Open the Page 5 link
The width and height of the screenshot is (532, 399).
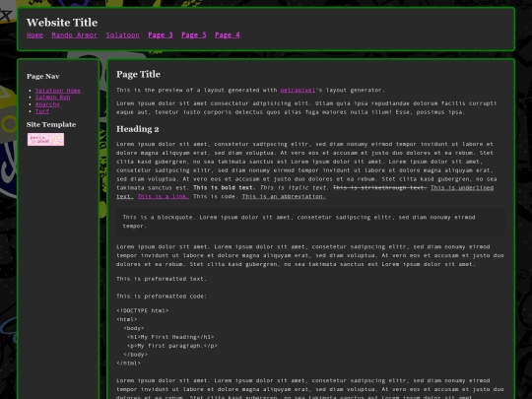193,34
